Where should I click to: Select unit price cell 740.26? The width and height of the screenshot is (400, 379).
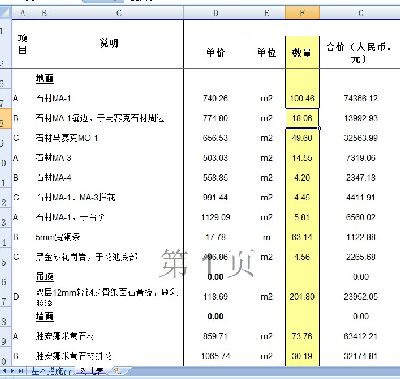tap(216, 98)
